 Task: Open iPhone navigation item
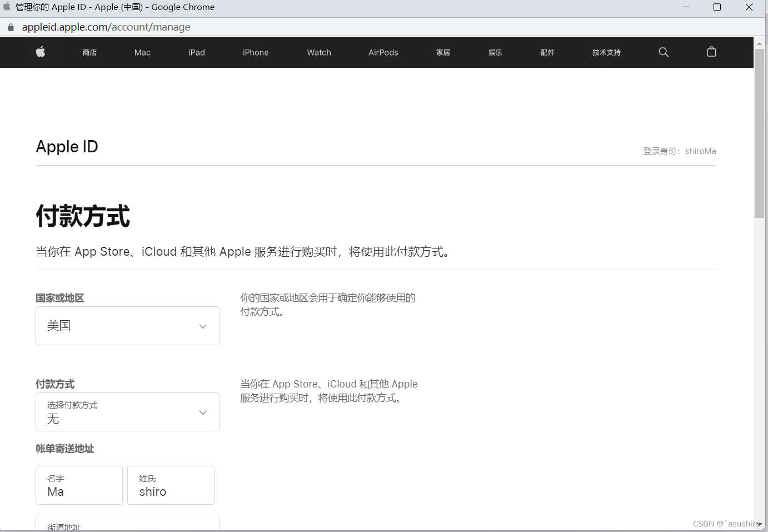coord(256,52)
